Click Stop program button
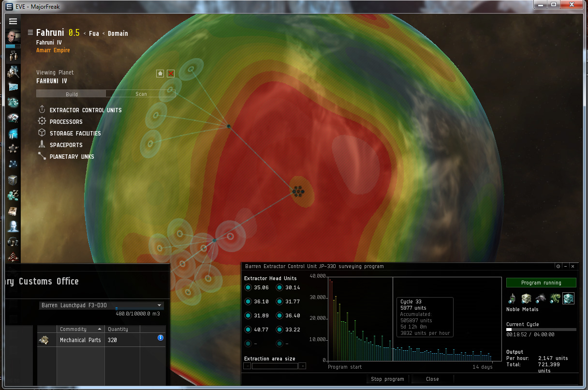 pos(387,379)
